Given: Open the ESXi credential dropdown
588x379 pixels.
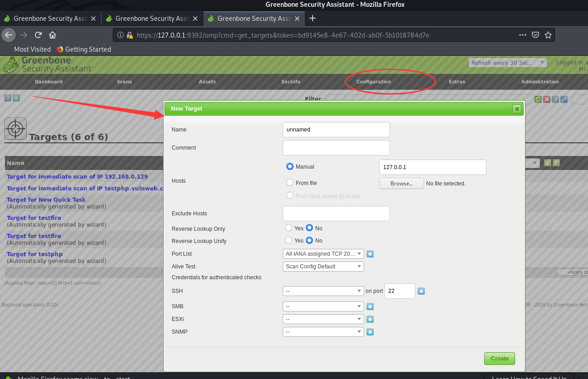Looking at the screenshot, I should click(x=323, y=319).
